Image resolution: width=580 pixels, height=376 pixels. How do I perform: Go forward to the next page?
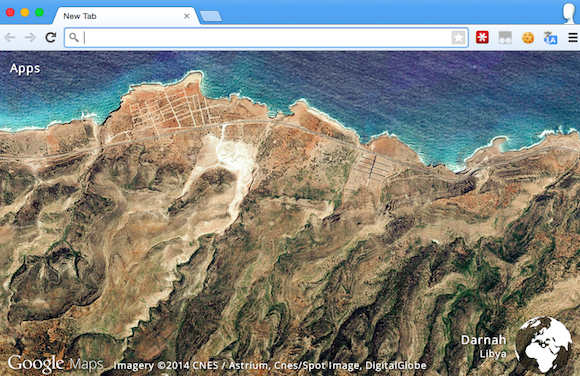click(30, 37)
